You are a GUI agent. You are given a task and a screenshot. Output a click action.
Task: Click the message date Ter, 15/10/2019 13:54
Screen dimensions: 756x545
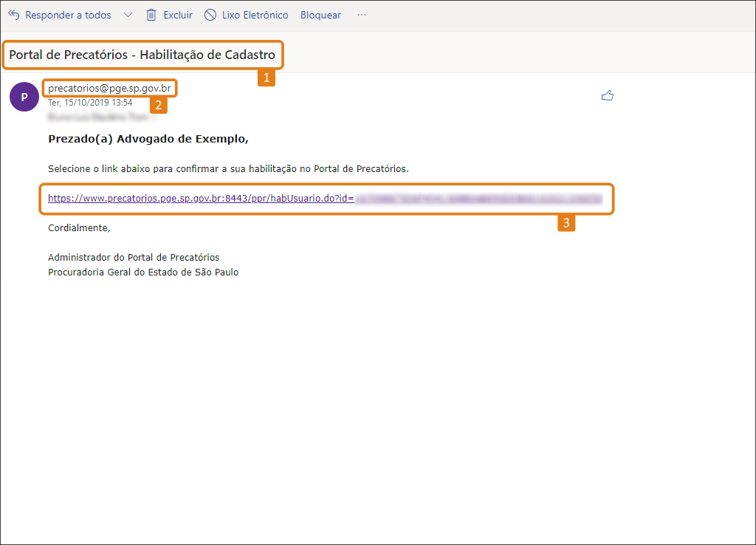[90, 102]
